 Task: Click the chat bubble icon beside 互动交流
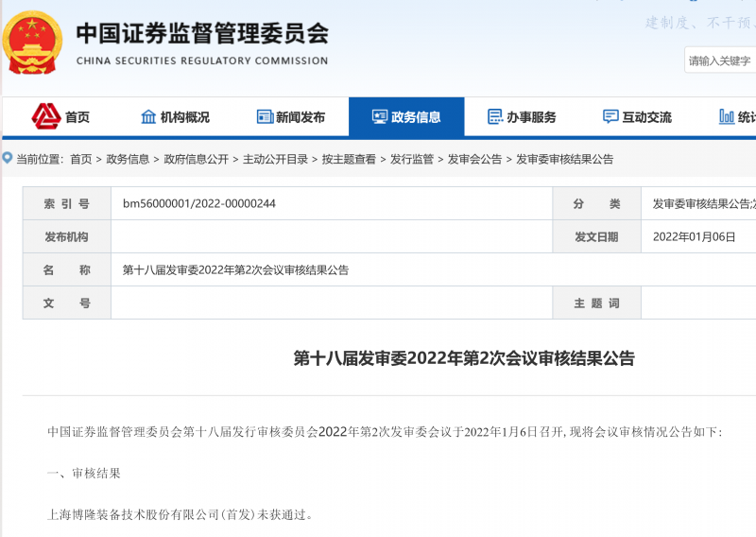[610, 117]
